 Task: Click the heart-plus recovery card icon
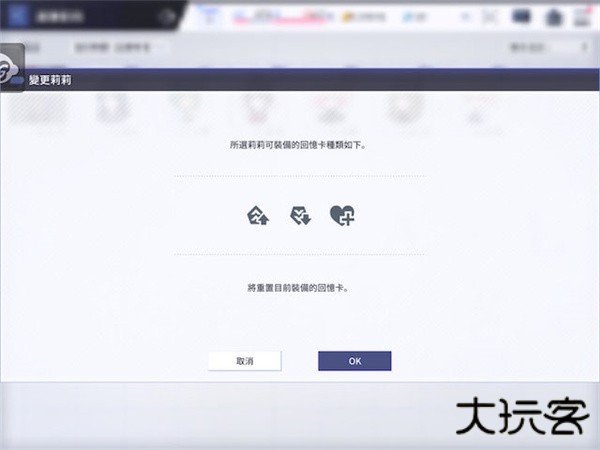coord(342,216)
